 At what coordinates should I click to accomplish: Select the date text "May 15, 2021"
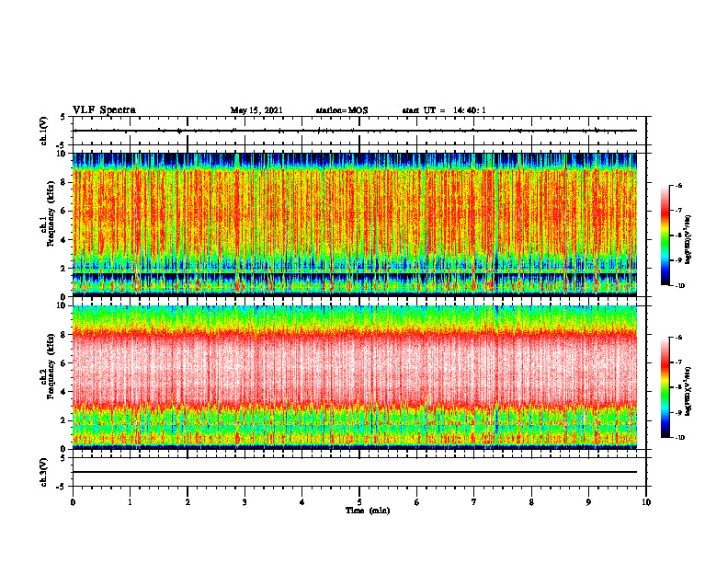pos(256,110)
